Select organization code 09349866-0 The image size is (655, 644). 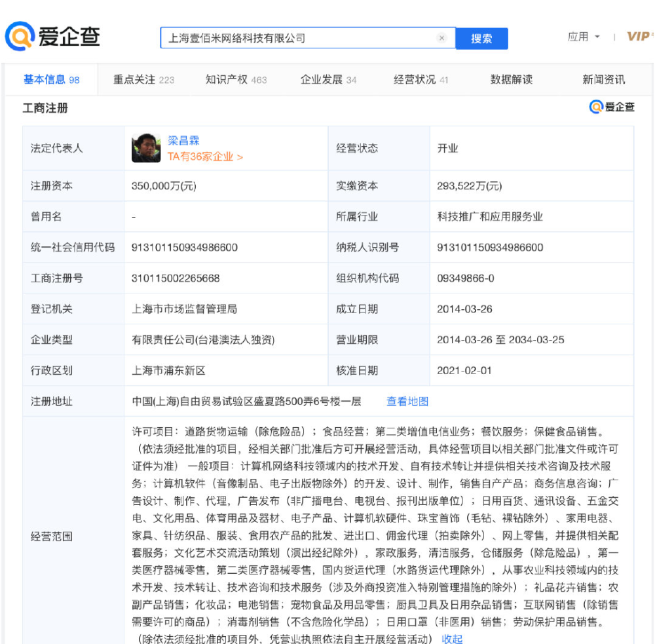(x=465, y=278)
